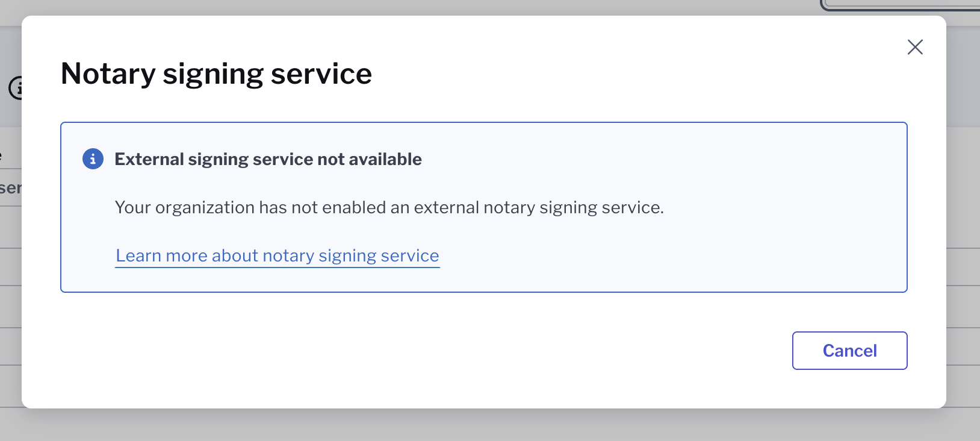Click partially hidden info icon behind dialog
Screen dimensions: 980x441
point(16,88)
